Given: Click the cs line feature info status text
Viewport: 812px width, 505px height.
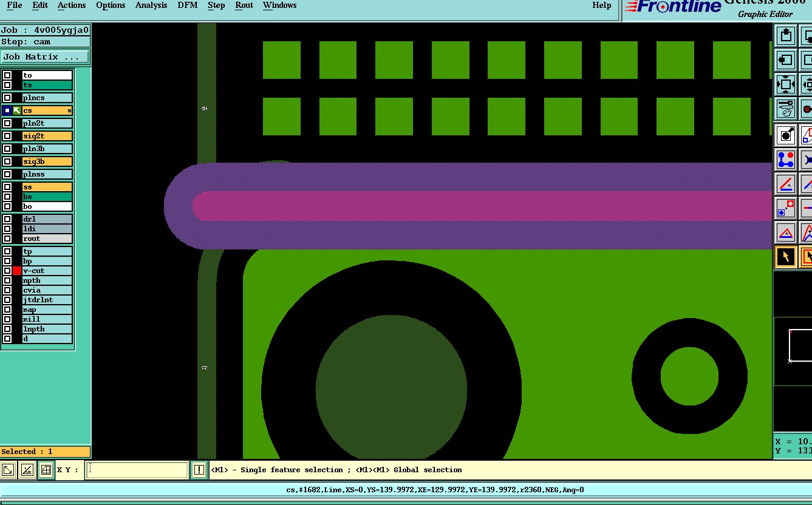Looking at the screenshot, I should [x=435, y=490].
